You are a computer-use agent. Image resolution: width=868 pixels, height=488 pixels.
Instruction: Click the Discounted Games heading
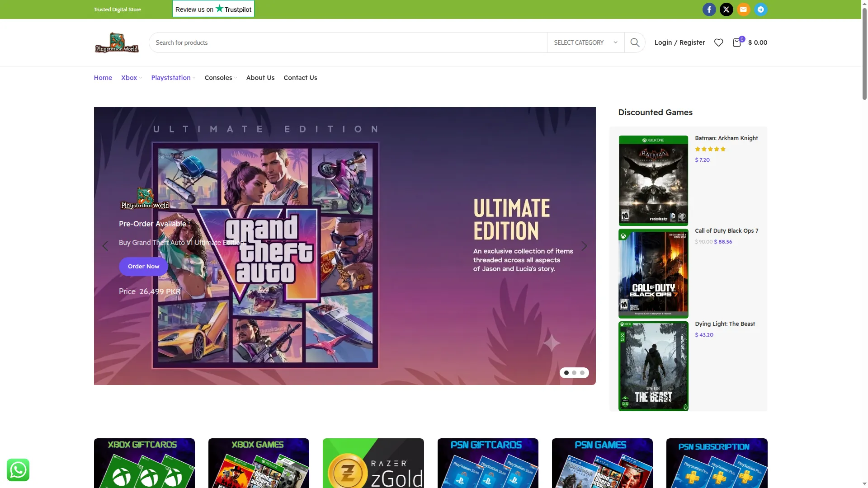pyautogui.click(x=655, y=113)
